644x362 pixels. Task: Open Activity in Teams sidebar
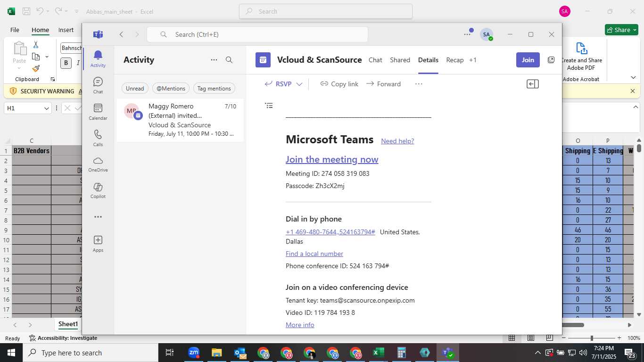click(98, 59)
